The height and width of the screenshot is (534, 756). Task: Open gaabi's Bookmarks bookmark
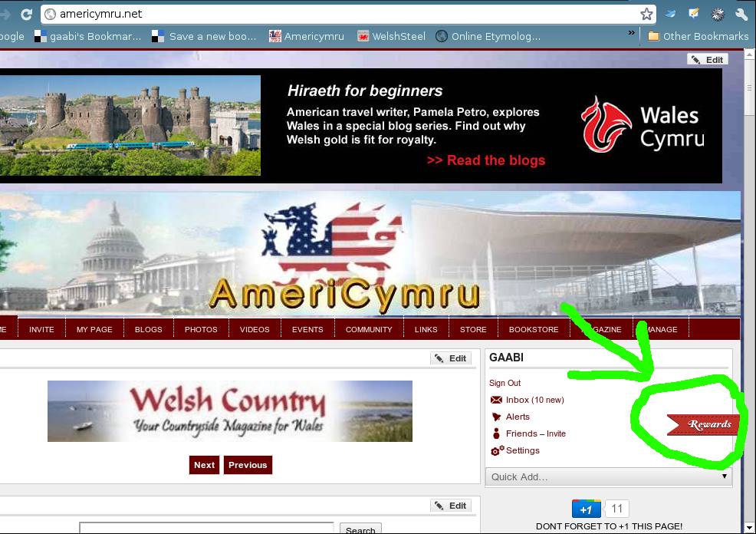pos(87,36)
